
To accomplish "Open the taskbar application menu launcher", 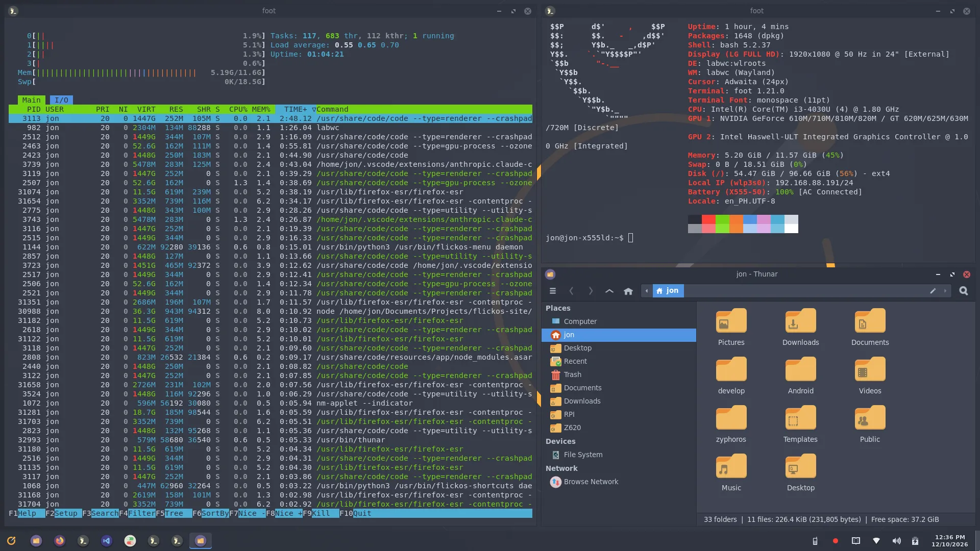I will pos(11,540).
